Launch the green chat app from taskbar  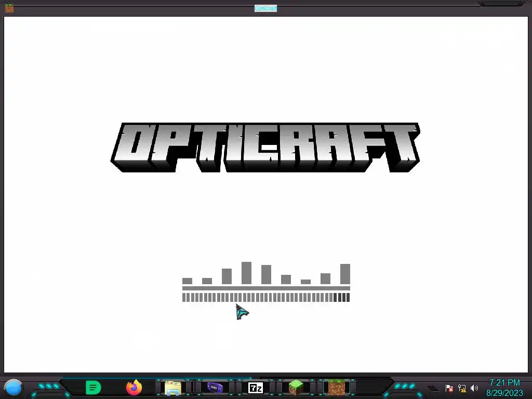click(x=93, y=388)
